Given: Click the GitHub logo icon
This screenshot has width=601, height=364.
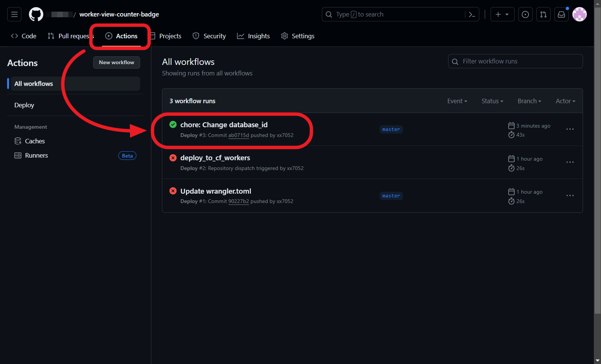Looking at the screenshot, I should (x=36, y=14).
